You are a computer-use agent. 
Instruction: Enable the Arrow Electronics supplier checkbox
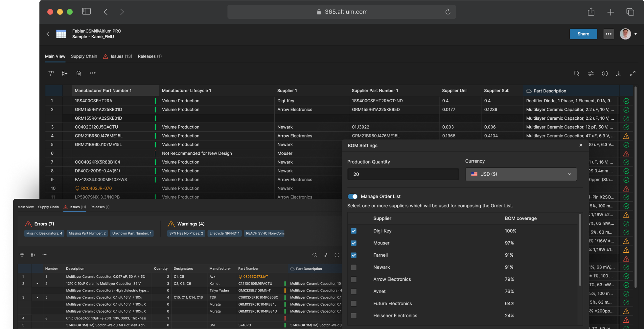(354, 279)
